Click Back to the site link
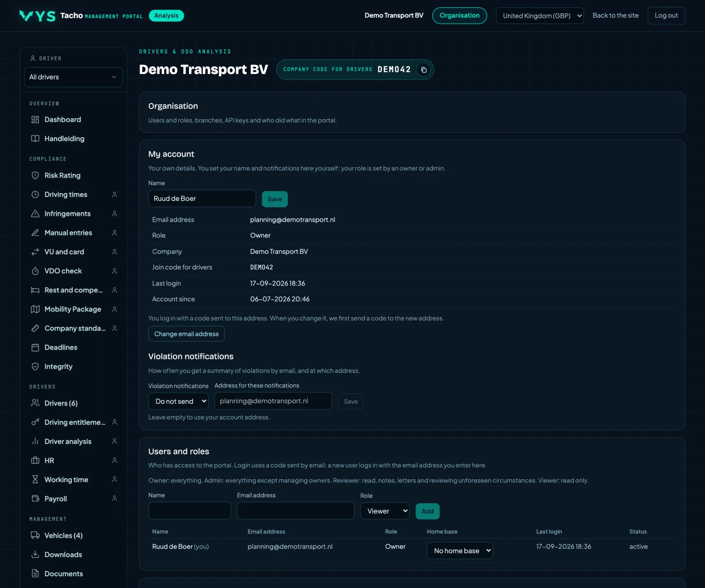This screenshot has height=588, width=705. [615, 15]
